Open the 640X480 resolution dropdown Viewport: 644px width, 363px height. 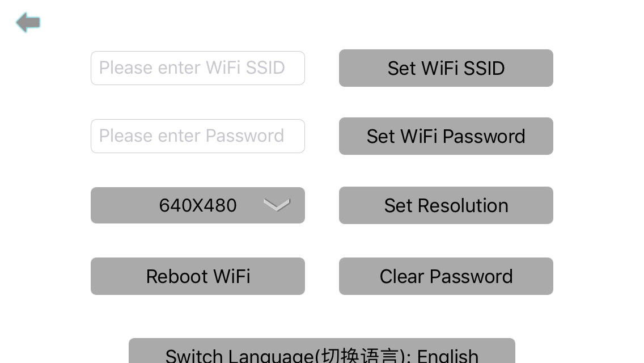[197, 205]
